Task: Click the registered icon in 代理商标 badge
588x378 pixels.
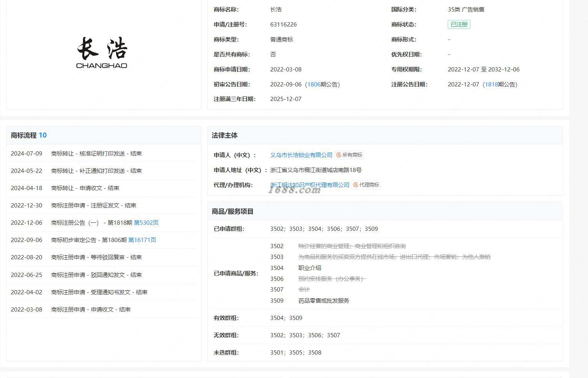Action: (x=356, y=185)
